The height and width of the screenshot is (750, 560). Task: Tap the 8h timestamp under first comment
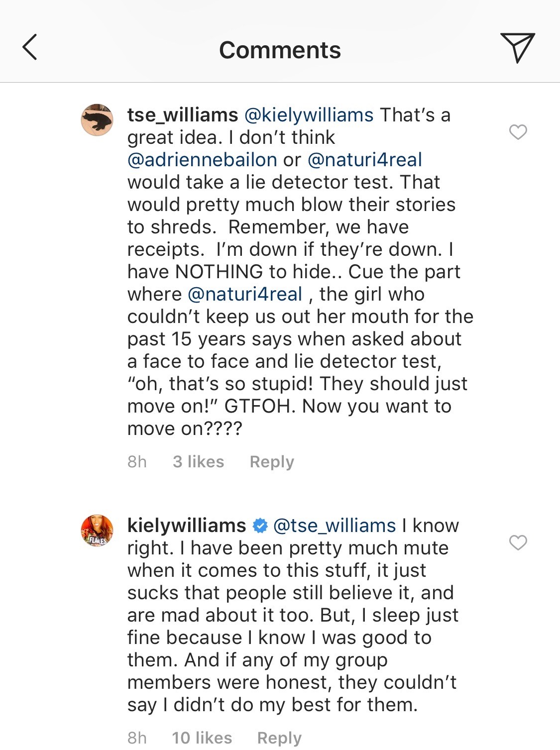click(137, 462)
